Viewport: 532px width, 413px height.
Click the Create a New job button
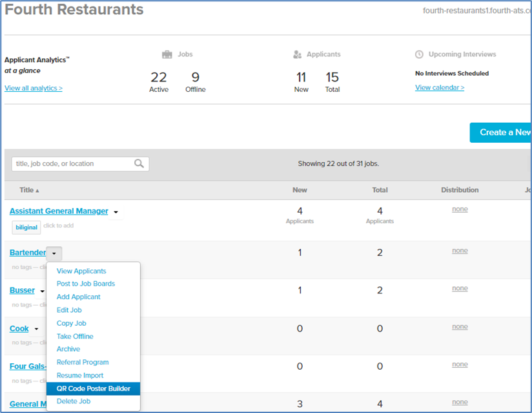coord(501,132)
